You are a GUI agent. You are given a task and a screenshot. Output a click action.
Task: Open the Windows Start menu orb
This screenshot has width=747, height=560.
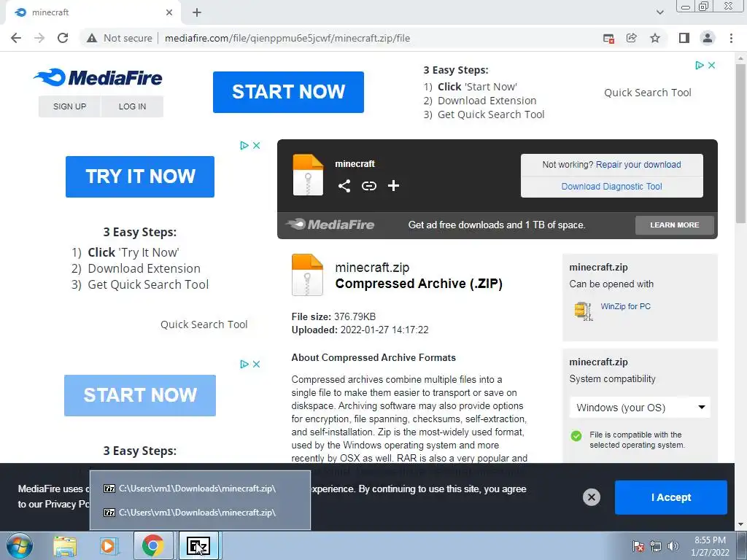click(x=20, y=546)
